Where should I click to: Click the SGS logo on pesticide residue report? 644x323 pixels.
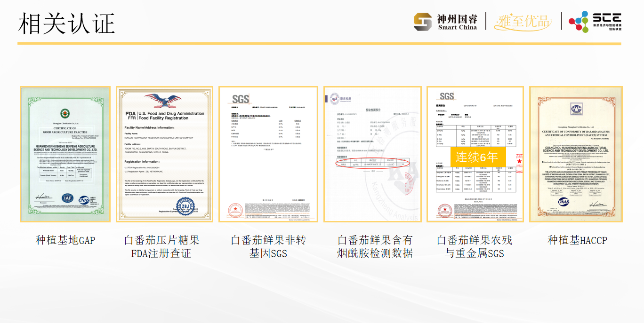447,97
